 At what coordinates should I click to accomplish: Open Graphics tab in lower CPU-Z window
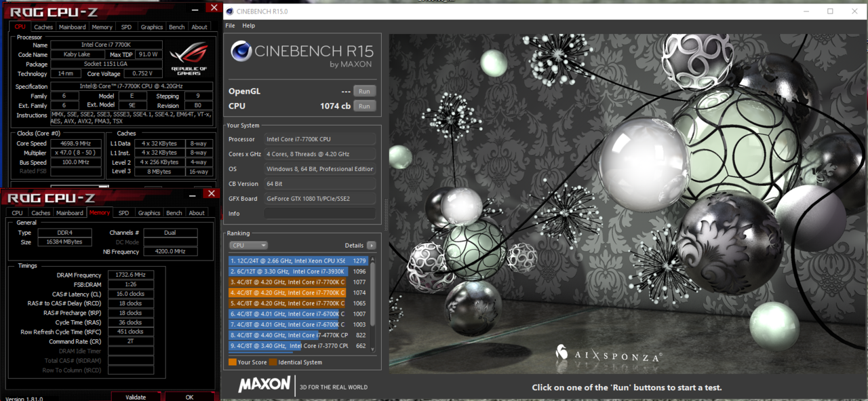point(149,213)
